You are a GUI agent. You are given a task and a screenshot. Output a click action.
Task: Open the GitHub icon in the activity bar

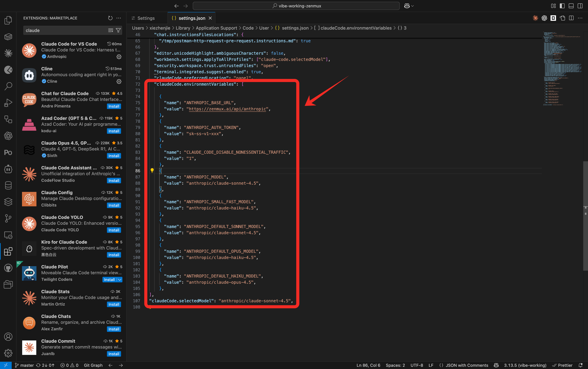[8, 268]
